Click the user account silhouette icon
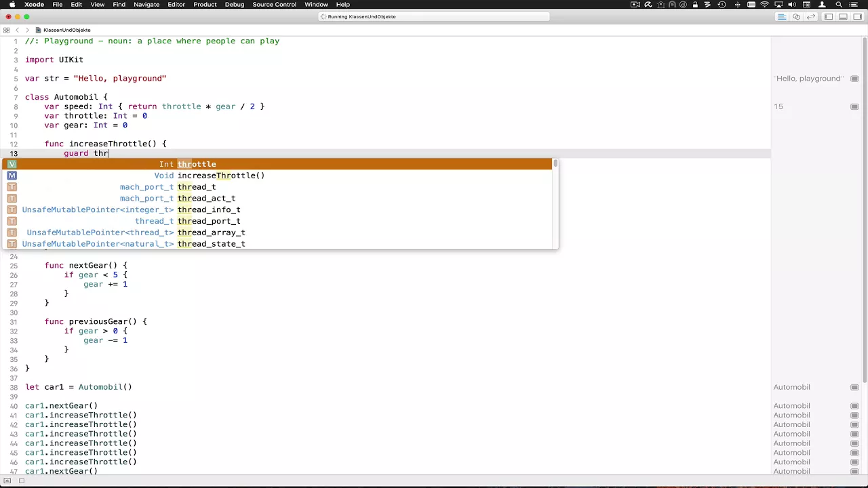Viewport: 868px width, 488px height. tap(822, 5)
